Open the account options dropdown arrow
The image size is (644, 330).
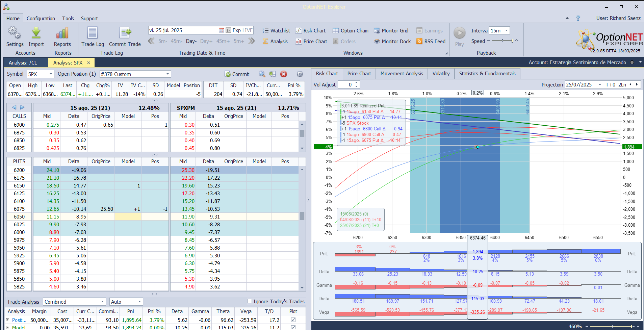point(640,62)
